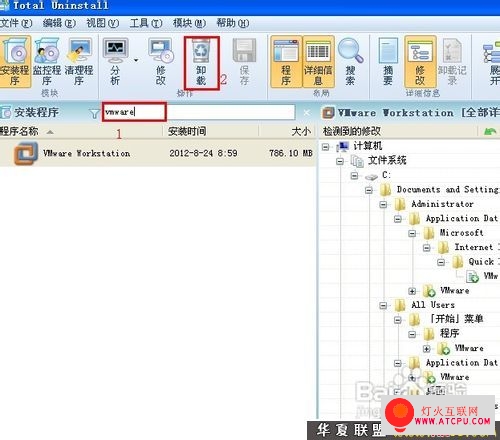This screenshot has width=500, height=440.
Task: Collapse the Administrator folder node
Action: point(383,204)
